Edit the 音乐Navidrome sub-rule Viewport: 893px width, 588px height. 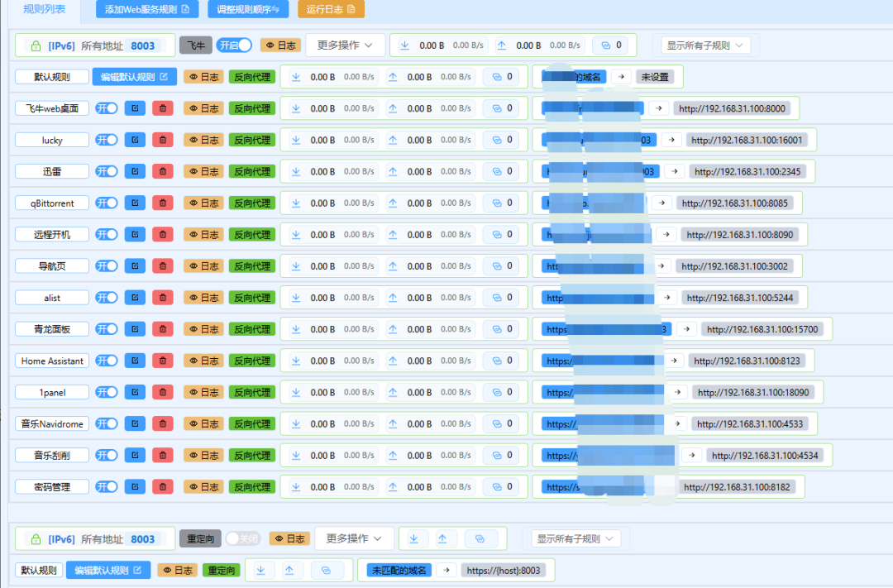[x=135, y=423]
